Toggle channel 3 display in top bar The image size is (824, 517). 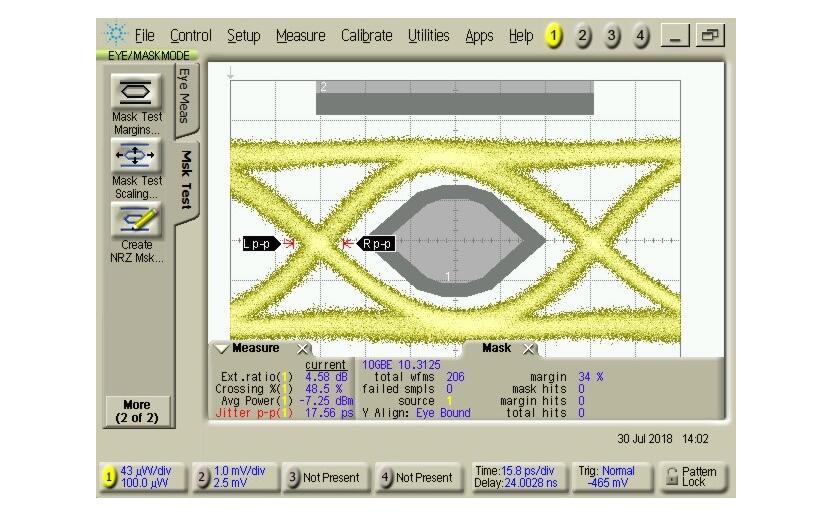click(612, 36)
